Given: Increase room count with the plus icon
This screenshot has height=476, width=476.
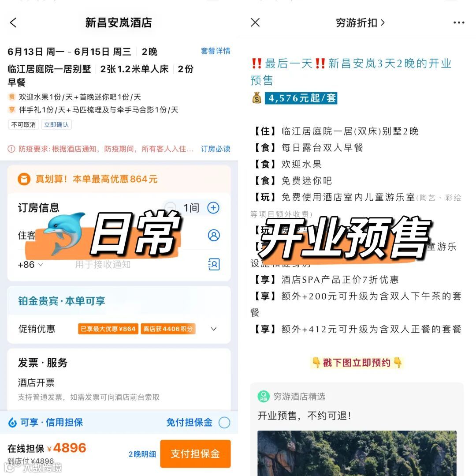Looking at the screenshot, I should (x=213, y=208).
